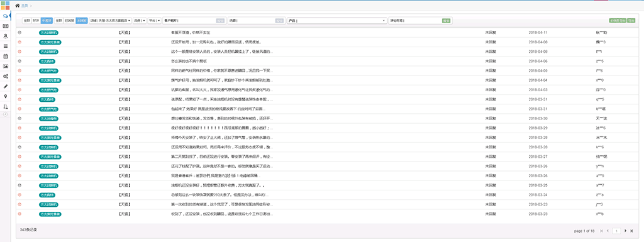The image size is (644, 242).
Task: Open the ID card sidebar section
Action: point(5,26)
